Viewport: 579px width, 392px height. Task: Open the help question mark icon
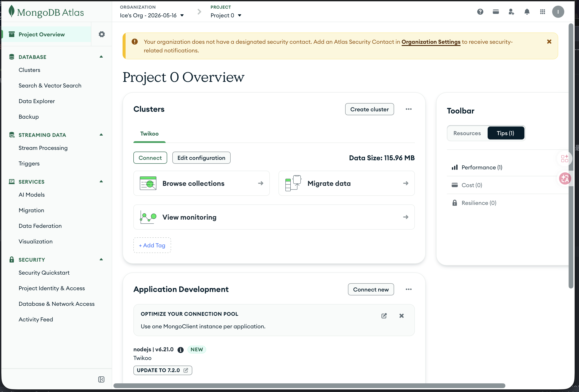[480, 12]
